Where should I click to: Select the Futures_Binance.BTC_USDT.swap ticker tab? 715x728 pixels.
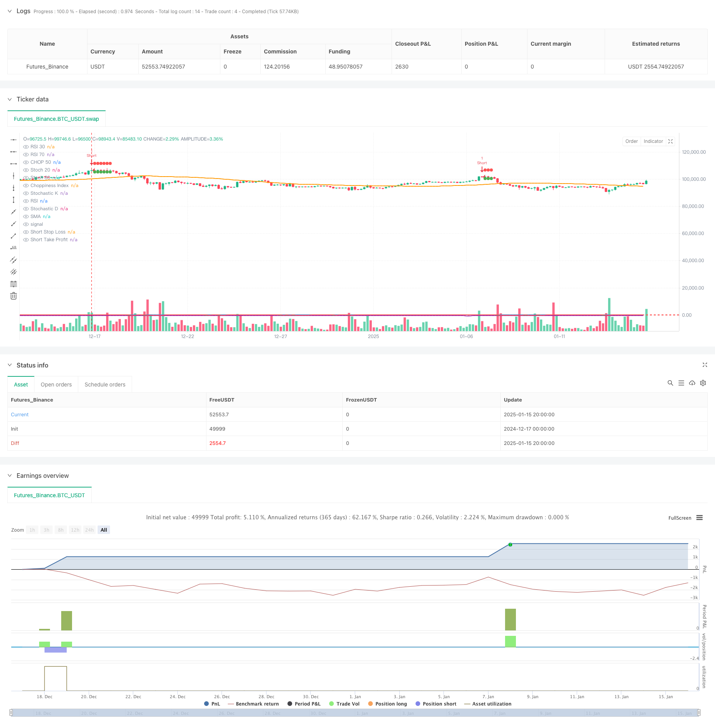(x=57, y=119)
